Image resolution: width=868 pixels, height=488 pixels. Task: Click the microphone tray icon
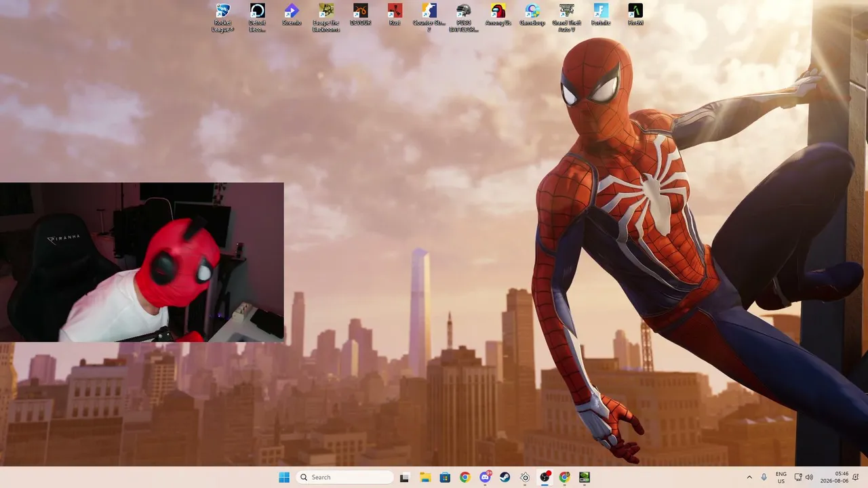click(764, 477)
